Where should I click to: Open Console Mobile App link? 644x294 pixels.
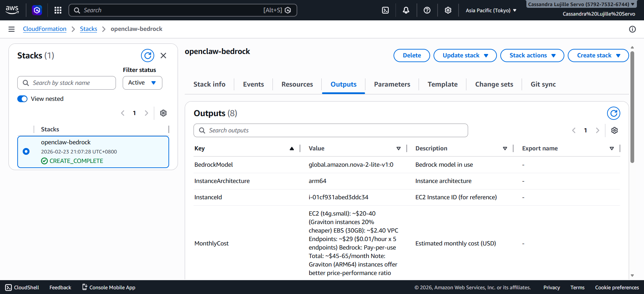tap(109, 288)
